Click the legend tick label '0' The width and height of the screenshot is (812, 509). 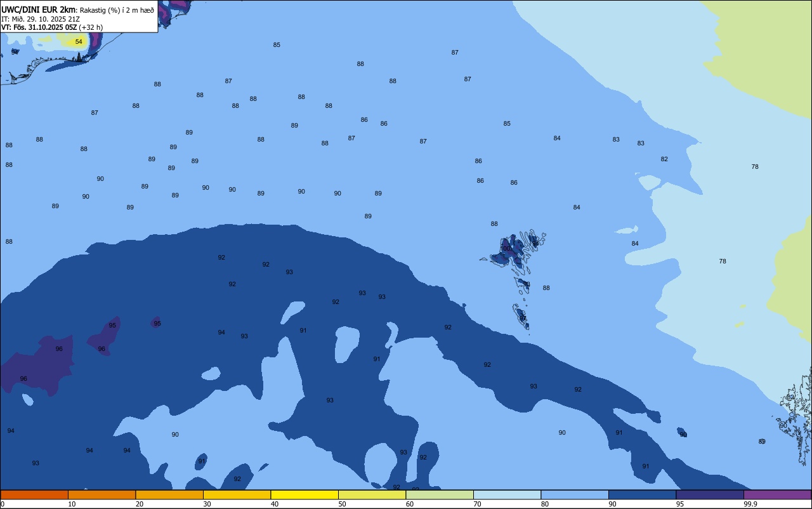point(3,504)
